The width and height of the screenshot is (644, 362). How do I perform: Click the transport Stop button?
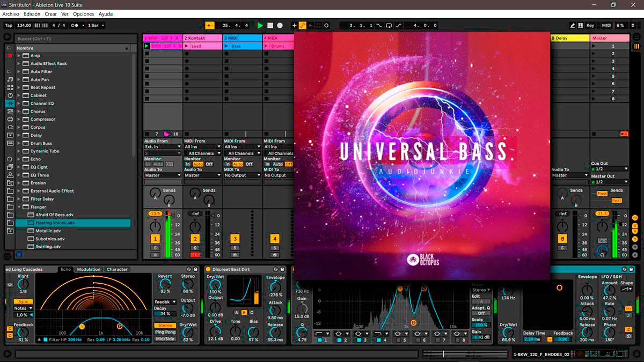(x=270, y=25)
